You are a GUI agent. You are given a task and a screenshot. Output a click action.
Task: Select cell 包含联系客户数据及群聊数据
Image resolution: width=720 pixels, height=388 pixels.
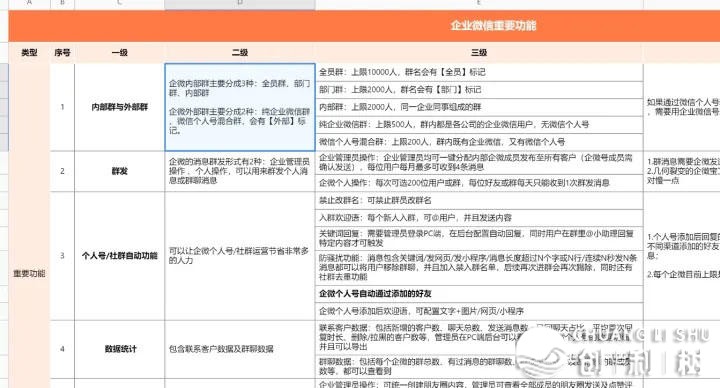[x=240, y=349]
